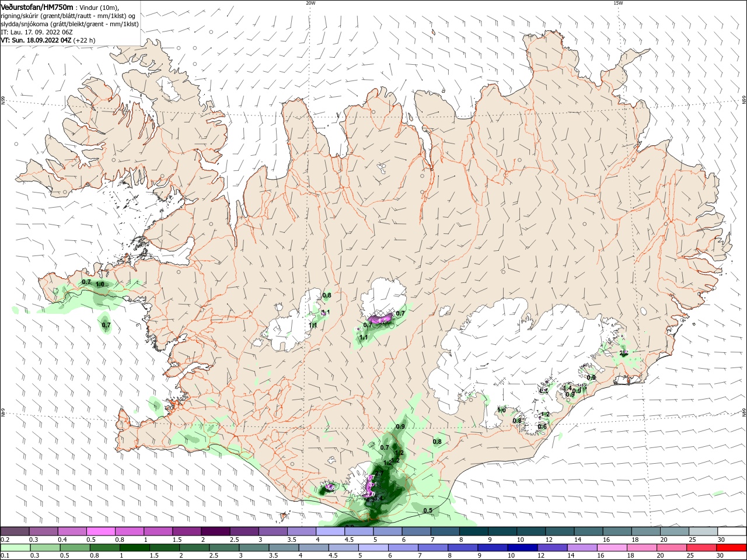The height and width of the screenshot is (560, 747).
Task: Pick the upper scale swatch starting at 14
Action: click(x=589, y=531)
